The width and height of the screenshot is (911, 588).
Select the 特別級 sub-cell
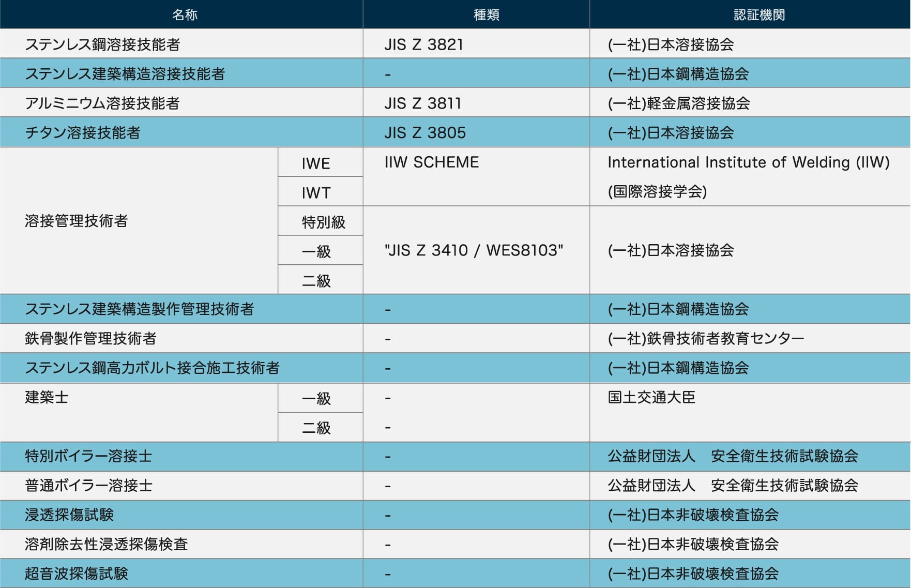(x=321, y=221)
